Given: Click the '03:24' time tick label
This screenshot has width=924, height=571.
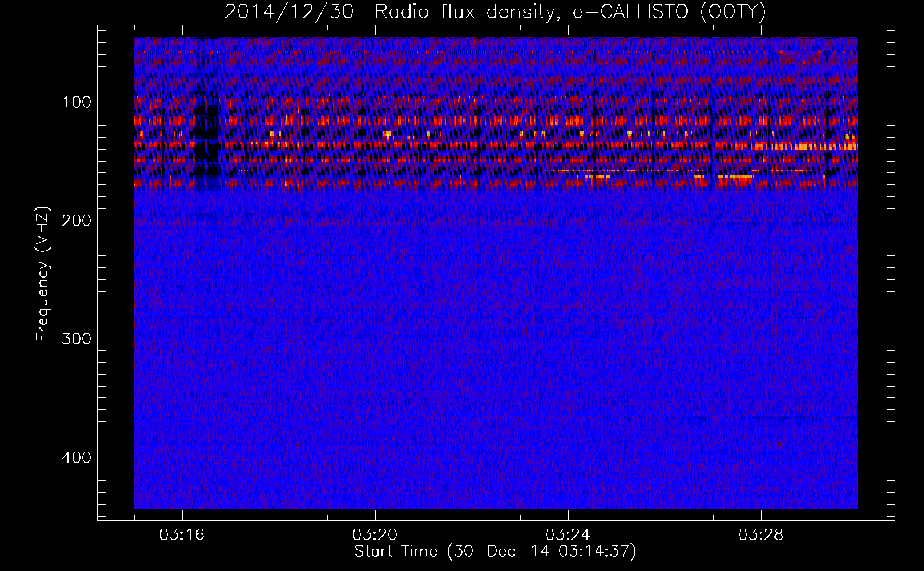Looking at the screenshot, I should [x=568, y=535].
